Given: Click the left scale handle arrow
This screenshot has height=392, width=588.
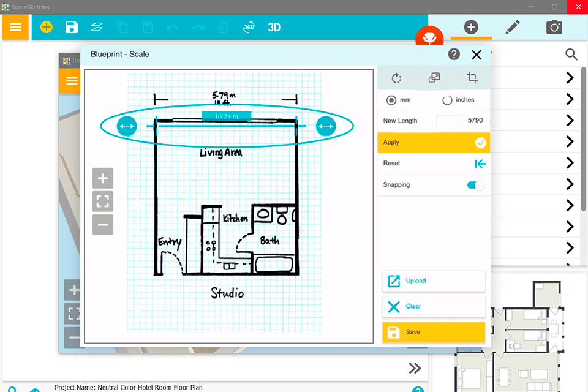Looking at the screenshot, I should pyautogui.click(x=127, y=126).
